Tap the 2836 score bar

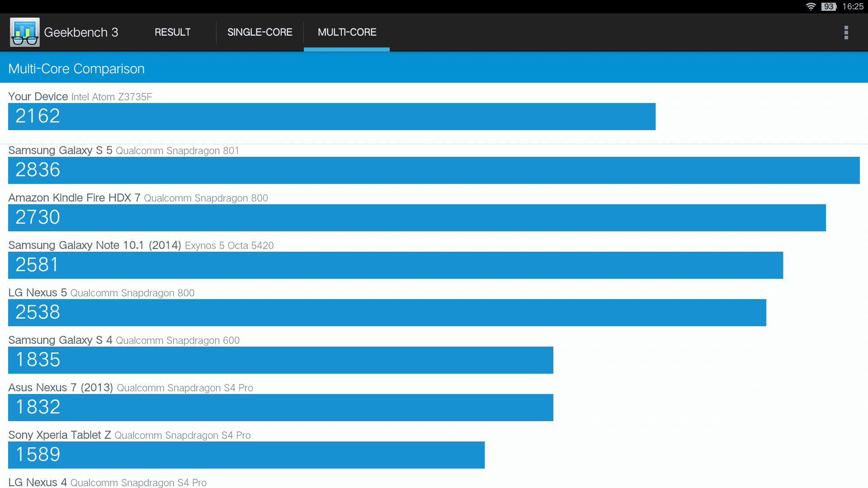(434, 170)
